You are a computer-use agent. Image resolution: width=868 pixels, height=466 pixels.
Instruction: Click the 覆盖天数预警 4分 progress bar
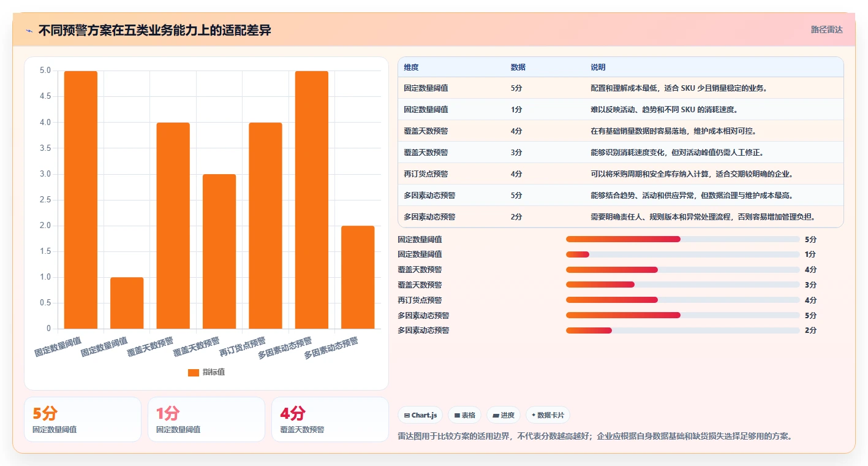coord(682,269)
